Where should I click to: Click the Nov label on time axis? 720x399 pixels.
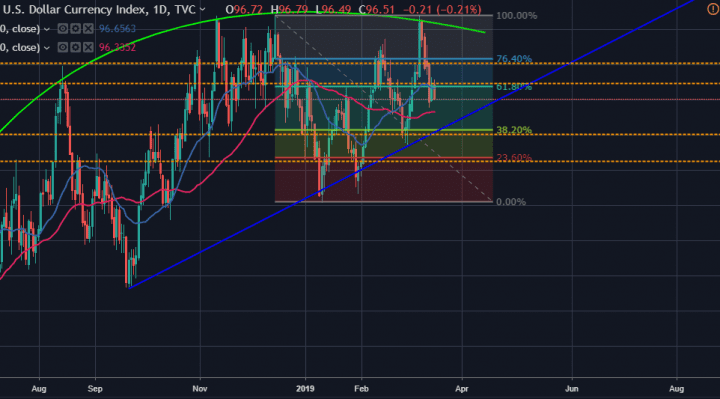pyautogui.click(x=200, y=389)
